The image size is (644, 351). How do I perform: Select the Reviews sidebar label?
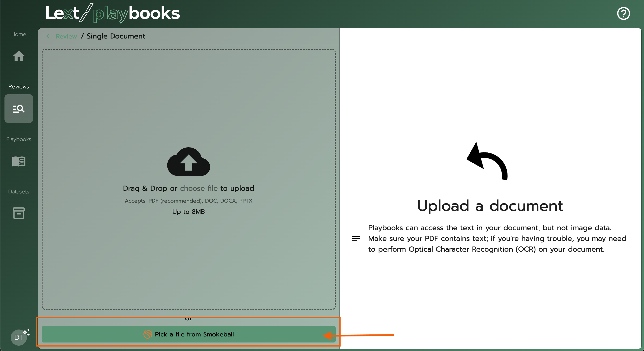click(x=19, y=87)
